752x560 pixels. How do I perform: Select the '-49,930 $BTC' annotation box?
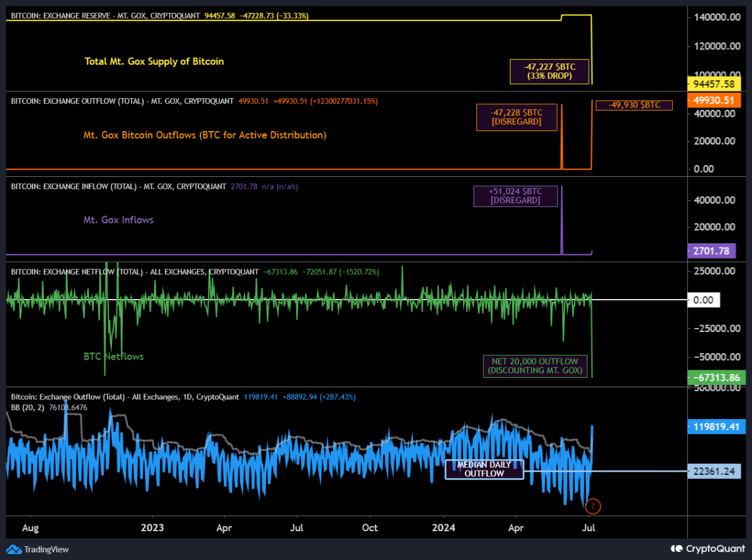[634, 105]
